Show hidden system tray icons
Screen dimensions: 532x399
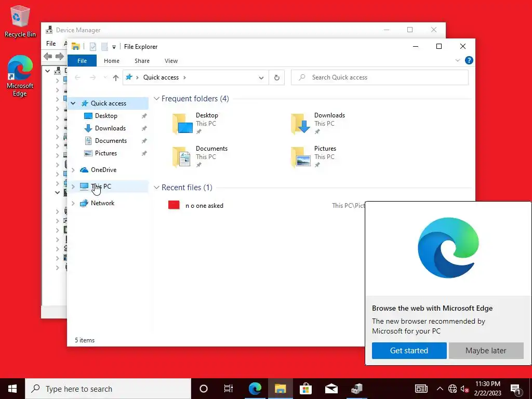pyautogui.click(x=440, y=389)
